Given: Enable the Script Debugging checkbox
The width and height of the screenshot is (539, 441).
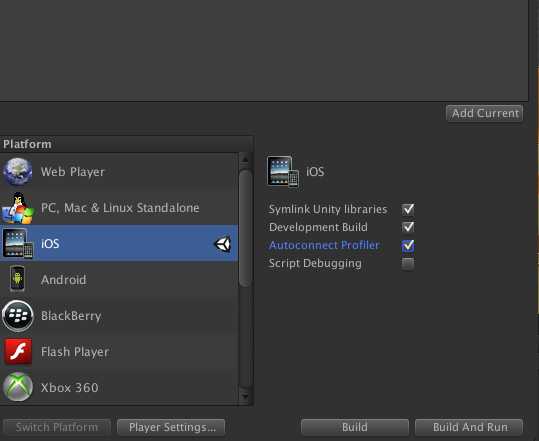Looking at the screenshot, I should coord(408,264).
